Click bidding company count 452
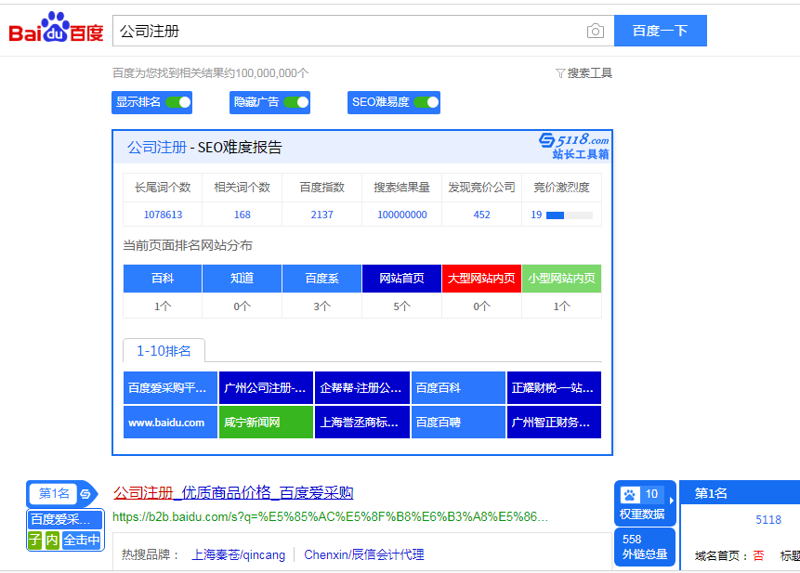 coord(482,215)
